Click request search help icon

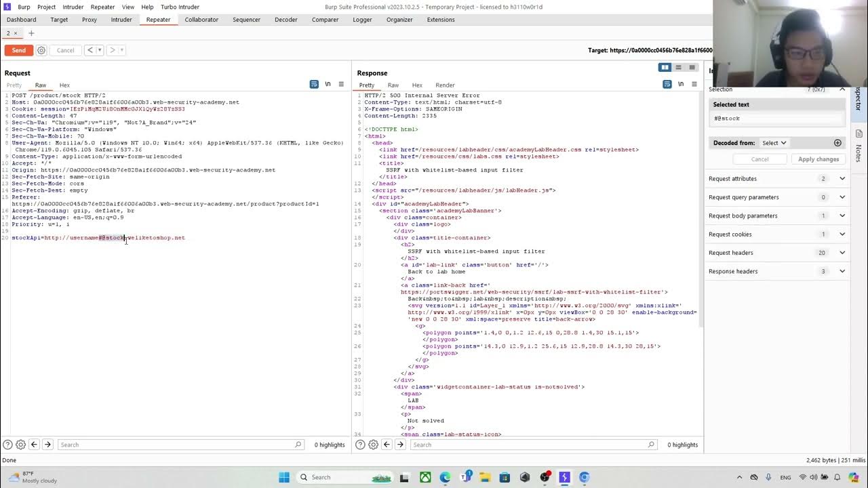7,445
